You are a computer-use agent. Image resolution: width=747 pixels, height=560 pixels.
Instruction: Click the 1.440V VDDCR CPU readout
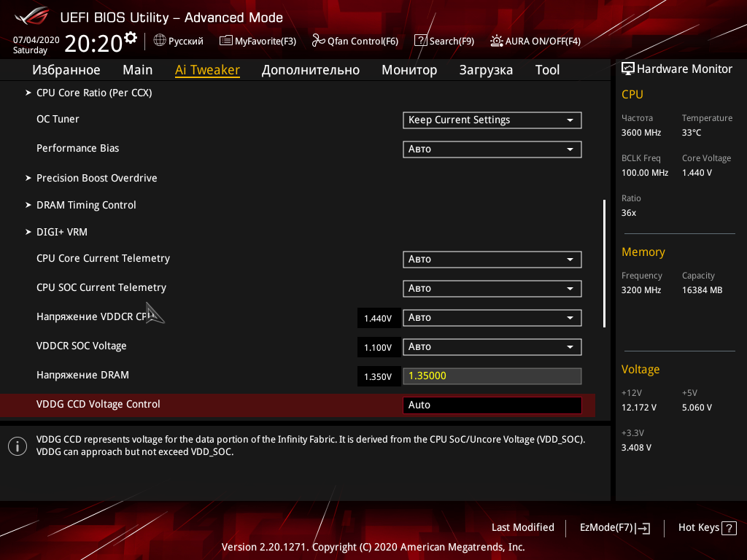coord(379,318)
